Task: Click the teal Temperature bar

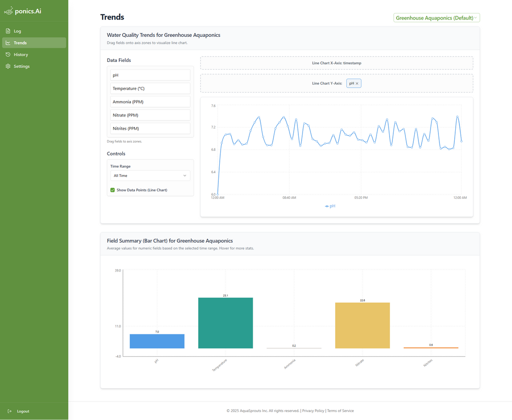Action: [225, 323]
